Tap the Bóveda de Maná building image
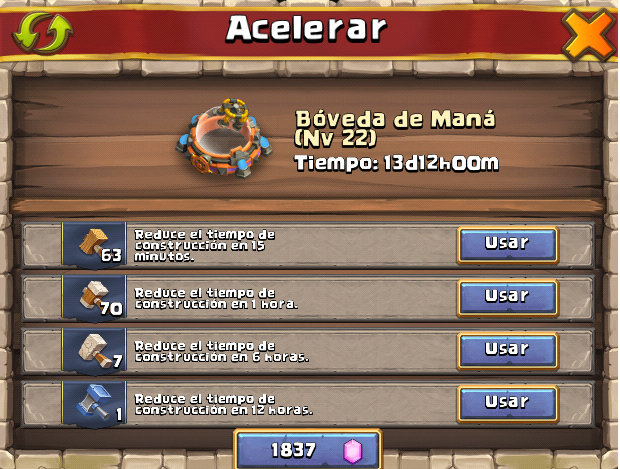The width and height of the screenshot is (620, 469). [224, 138]
